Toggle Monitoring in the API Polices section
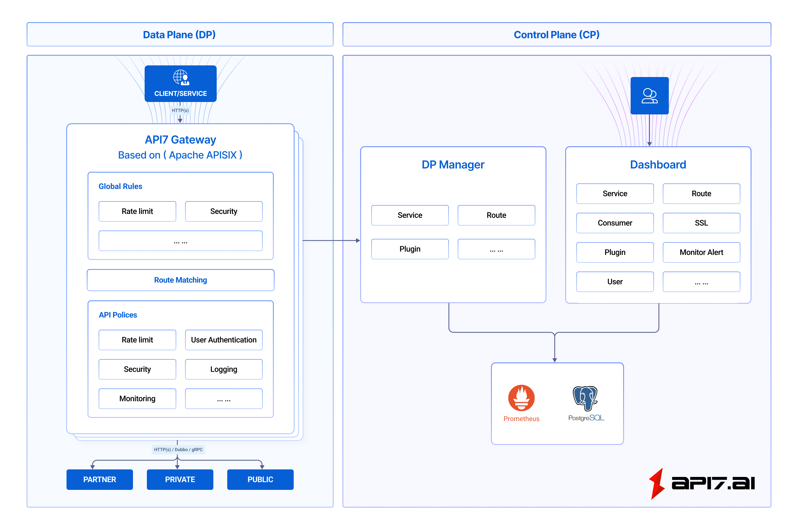 coord(137,398)
